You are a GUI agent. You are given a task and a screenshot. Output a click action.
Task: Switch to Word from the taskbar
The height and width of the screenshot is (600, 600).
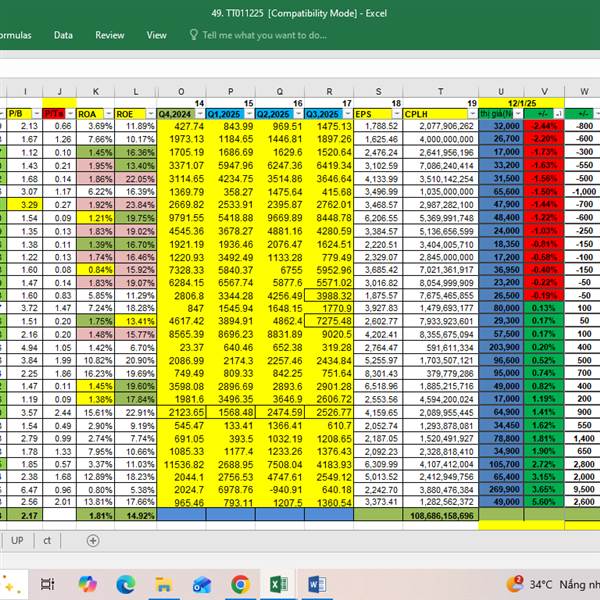tap(317, 584)
